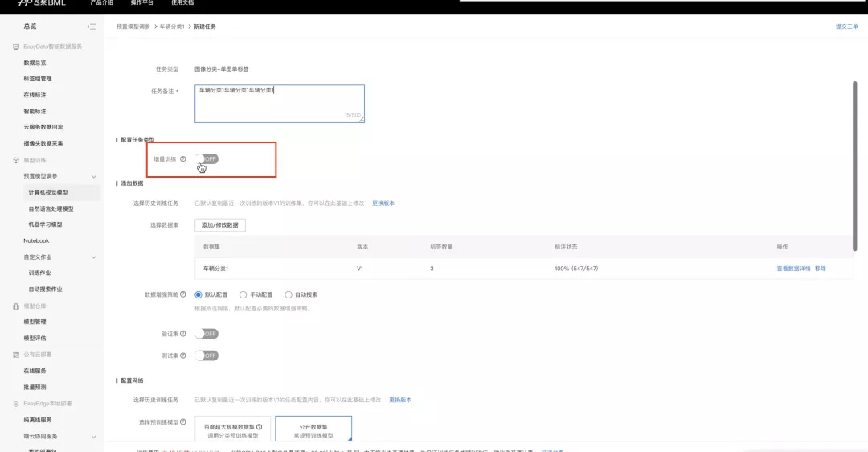The image size is (868, 452).
Task: Click the 提交工单 link
Action: click(846, 27)
